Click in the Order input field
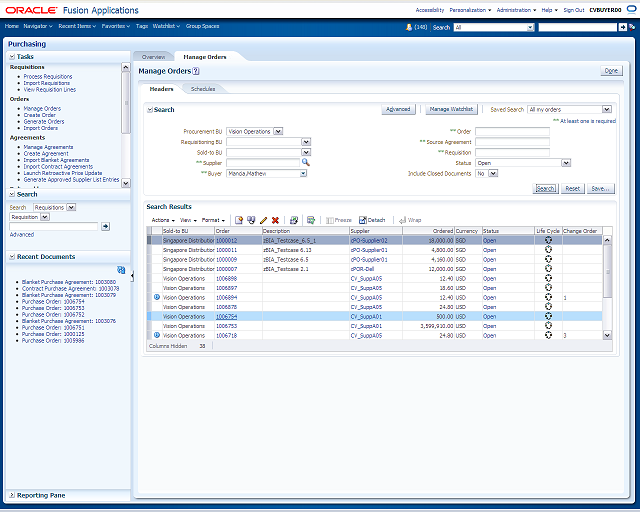 (x=512, y=131)
